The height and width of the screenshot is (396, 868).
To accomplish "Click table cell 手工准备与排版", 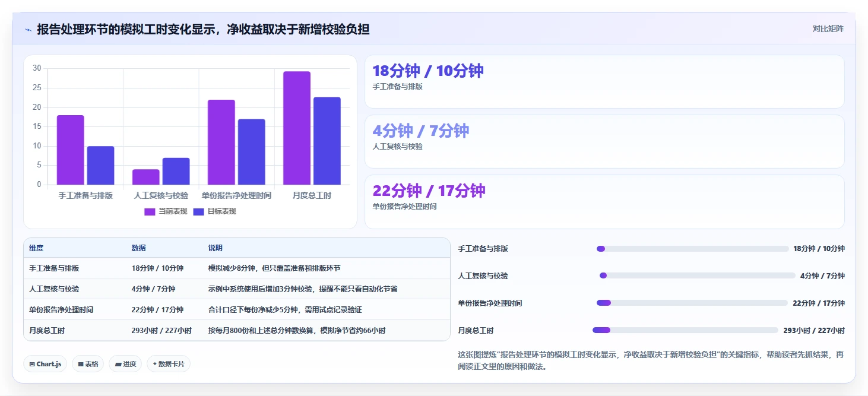I will 54,268.
